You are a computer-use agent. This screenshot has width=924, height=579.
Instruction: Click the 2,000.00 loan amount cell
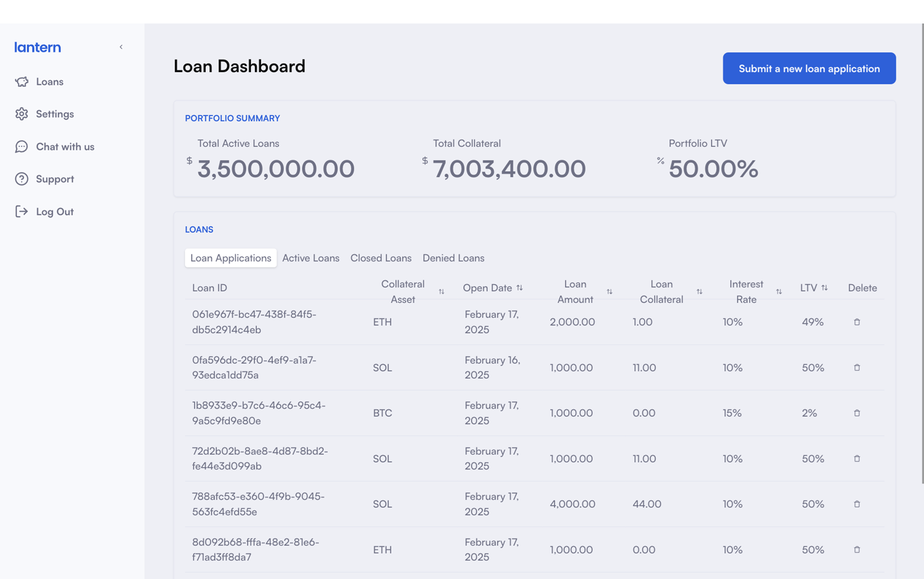(x=572, y=322)
